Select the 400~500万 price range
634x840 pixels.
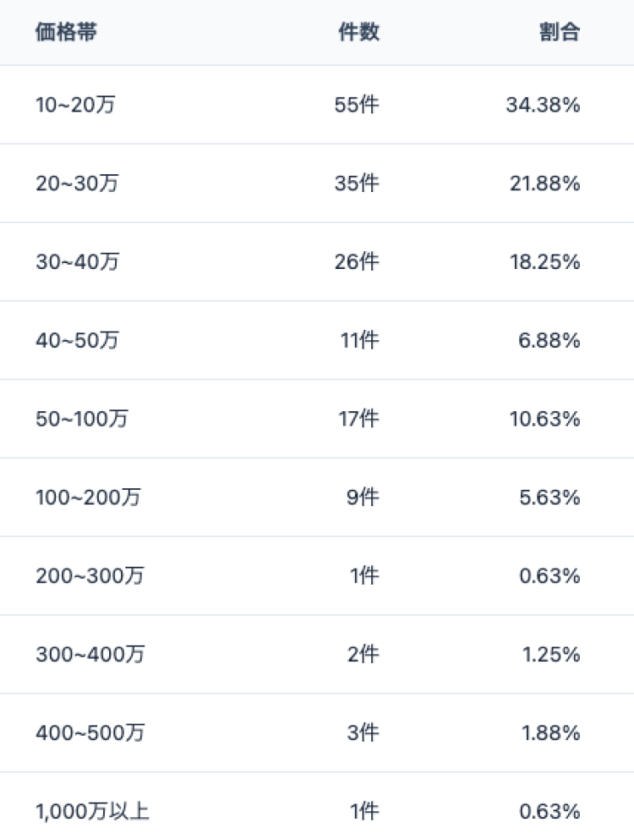point(90,733)
